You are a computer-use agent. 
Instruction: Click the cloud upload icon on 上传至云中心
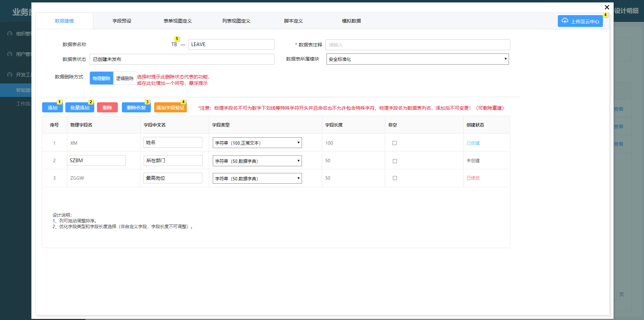(565, 21)
